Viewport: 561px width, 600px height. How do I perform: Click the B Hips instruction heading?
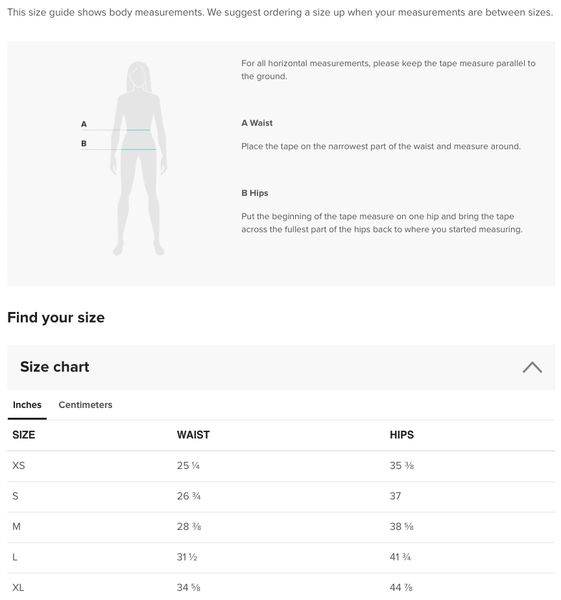coord(254,193)
